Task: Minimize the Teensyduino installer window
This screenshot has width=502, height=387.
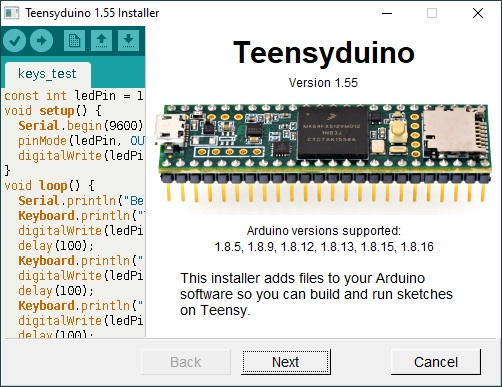Action: coord(387,13)
